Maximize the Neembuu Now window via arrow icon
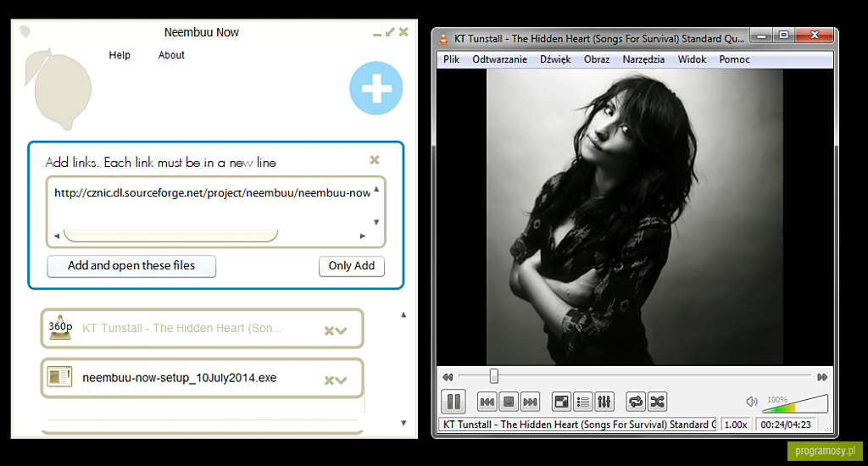868x466 pixels. (x=390, y=32)
